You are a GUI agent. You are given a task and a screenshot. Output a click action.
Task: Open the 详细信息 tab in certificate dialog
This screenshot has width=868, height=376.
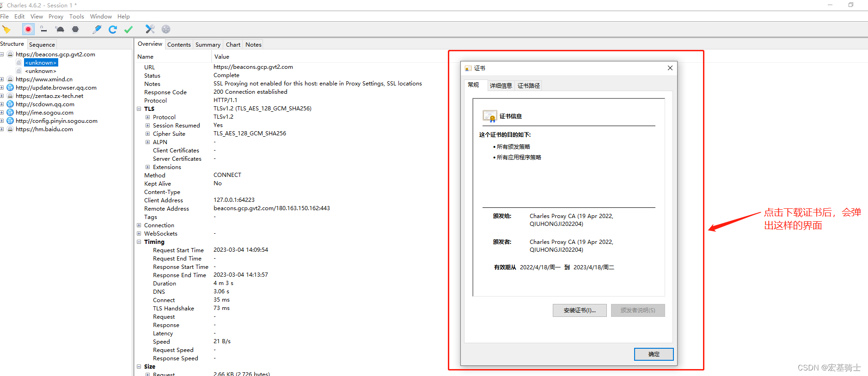[x=501, y=85]
